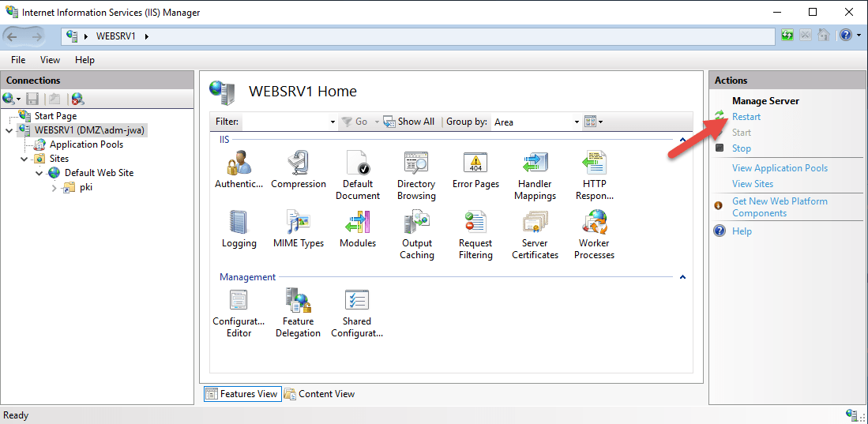The height and width of the screenshot is (424, 868).
Task: Click Restart in the Actions pane
Action: (x=746, y=117)
